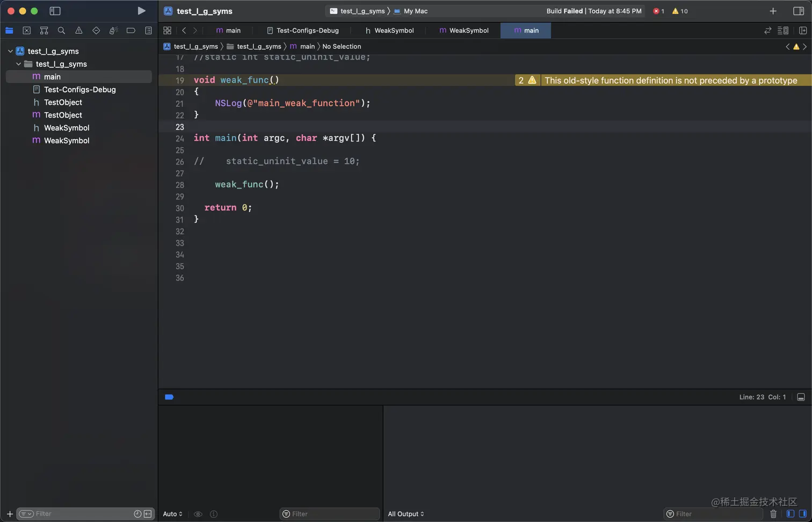The height and width of the screenshot is (522, 812).
Task: Switch to the WeakSymbol header tab
Action: (389, 31)
